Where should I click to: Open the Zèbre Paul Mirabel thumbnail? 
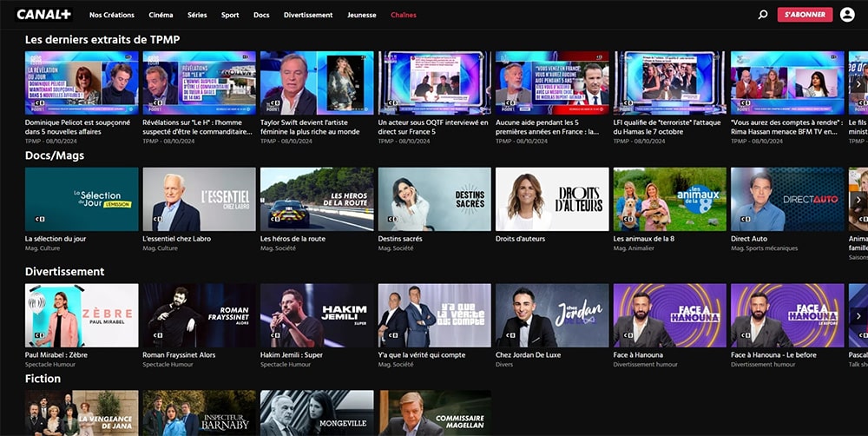coord(82,316)
